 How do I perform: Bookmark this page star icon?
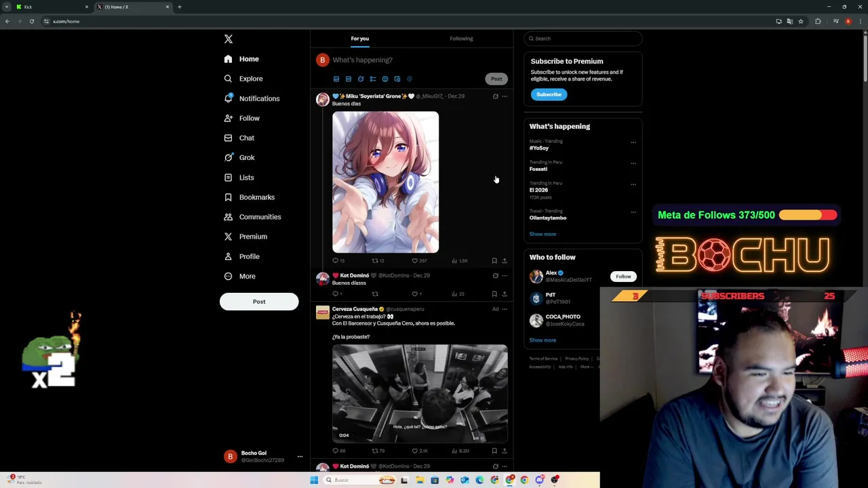[x=801, y=22]
